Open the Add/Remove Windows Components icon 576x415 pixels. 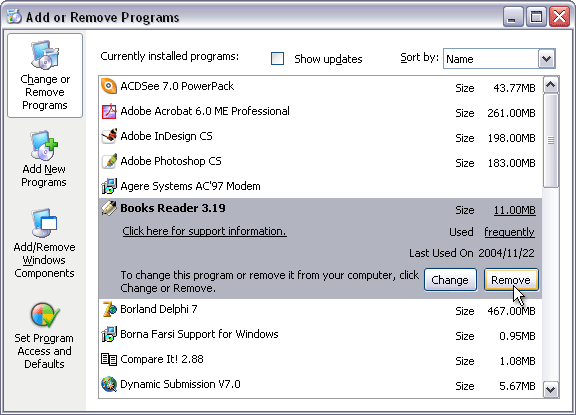44,222
